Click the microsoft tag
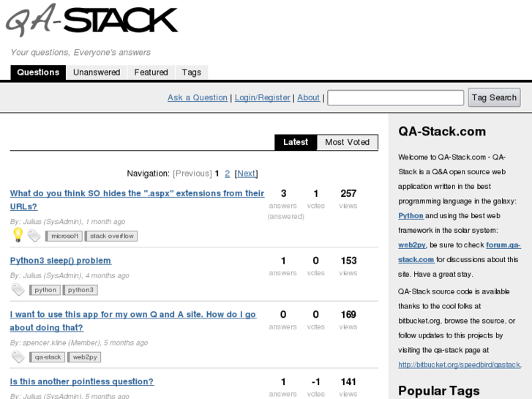This screenshot has width=532, height=399. [64, 236]
